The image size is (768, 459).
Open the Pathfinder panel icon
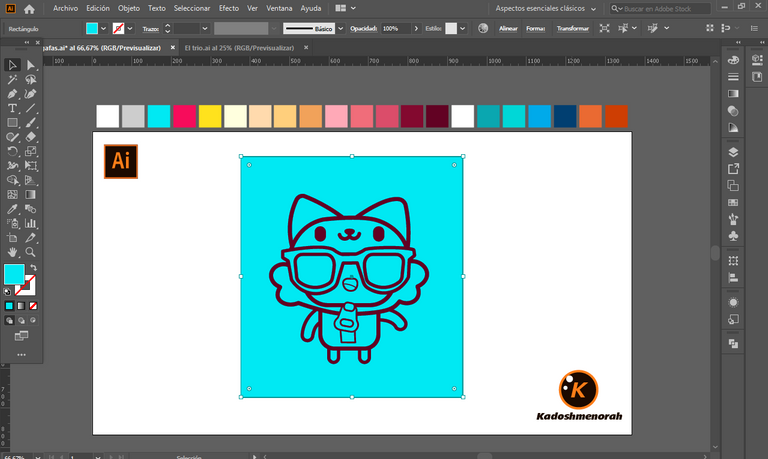tap(733, 343)
